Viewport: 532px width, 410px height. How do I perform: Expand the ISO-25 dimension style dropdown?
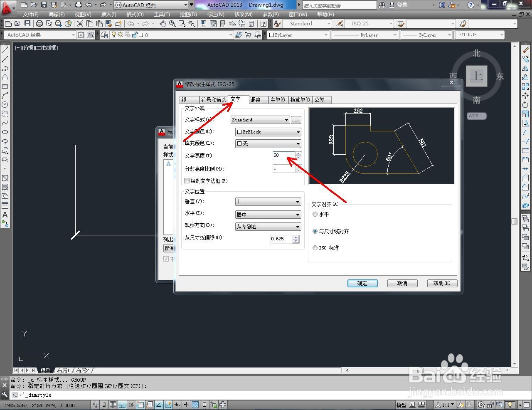tap(390, 24)
